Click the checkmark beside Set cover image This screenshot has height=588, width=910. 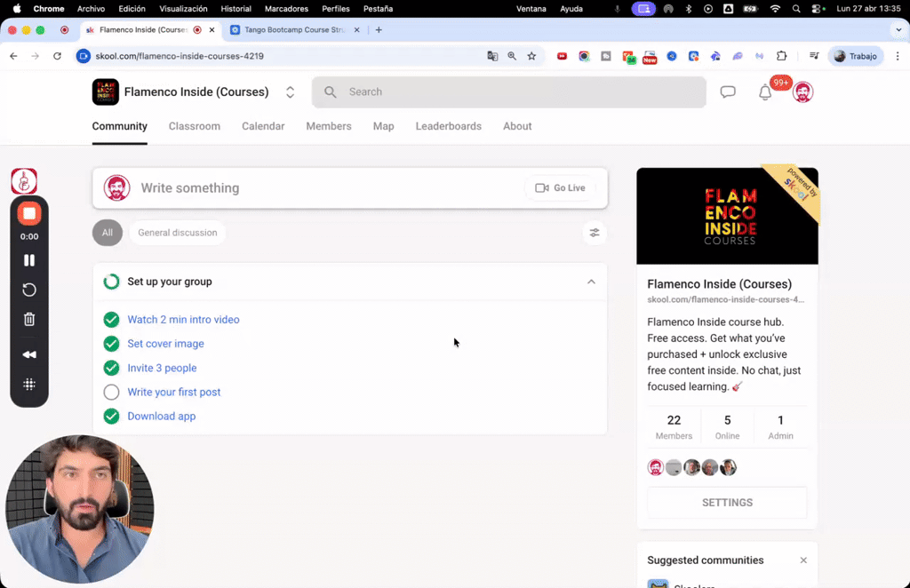point(111,343)
